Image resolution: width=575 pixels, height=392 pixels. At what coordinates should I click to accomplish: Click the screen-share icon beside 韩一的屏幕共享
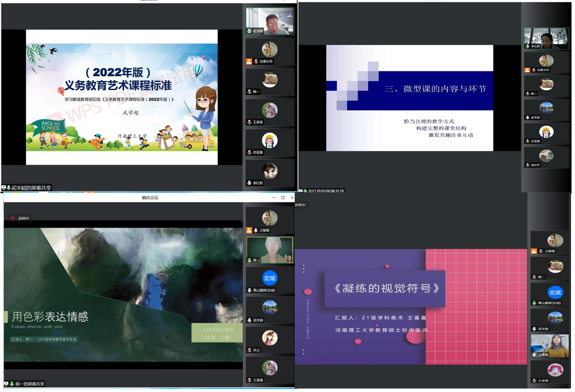(x=5, y=384)
